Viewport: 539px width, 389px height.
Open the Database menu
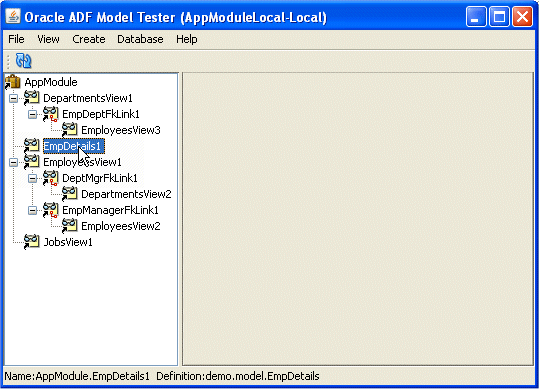tap(140, 39)
